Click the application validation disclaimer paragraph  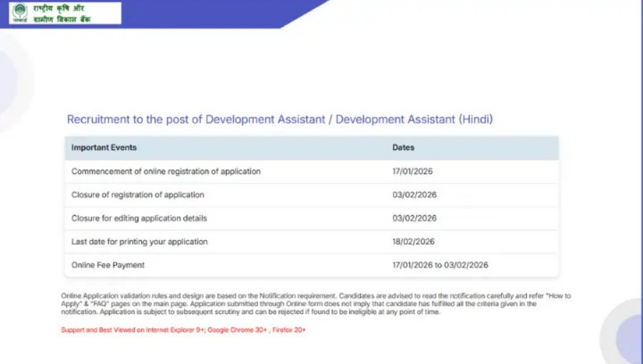click(x=316, y=304)
